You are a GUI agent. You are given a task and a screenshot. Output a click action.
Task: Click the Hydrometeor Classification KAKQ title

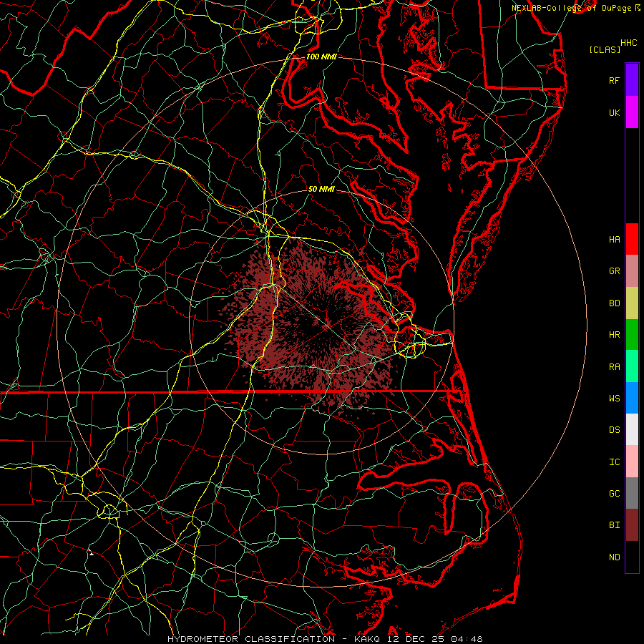tap(274, 639)
